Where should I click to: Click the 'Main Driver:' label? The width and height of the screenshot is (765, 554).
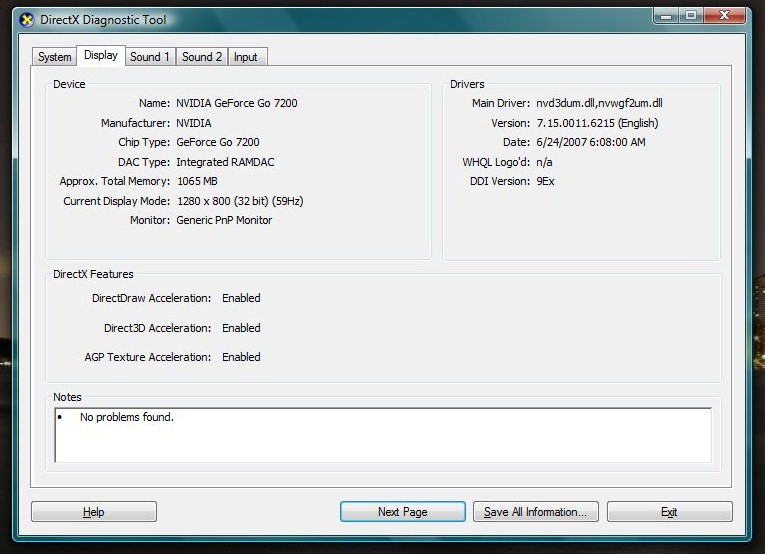[x=501, y=103]
